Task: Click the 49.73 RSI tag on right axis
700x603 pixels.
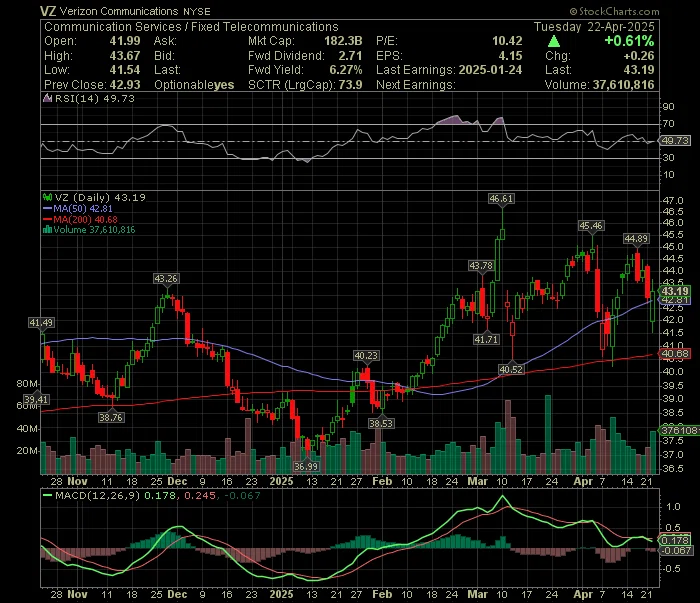Action: point(675,141)
